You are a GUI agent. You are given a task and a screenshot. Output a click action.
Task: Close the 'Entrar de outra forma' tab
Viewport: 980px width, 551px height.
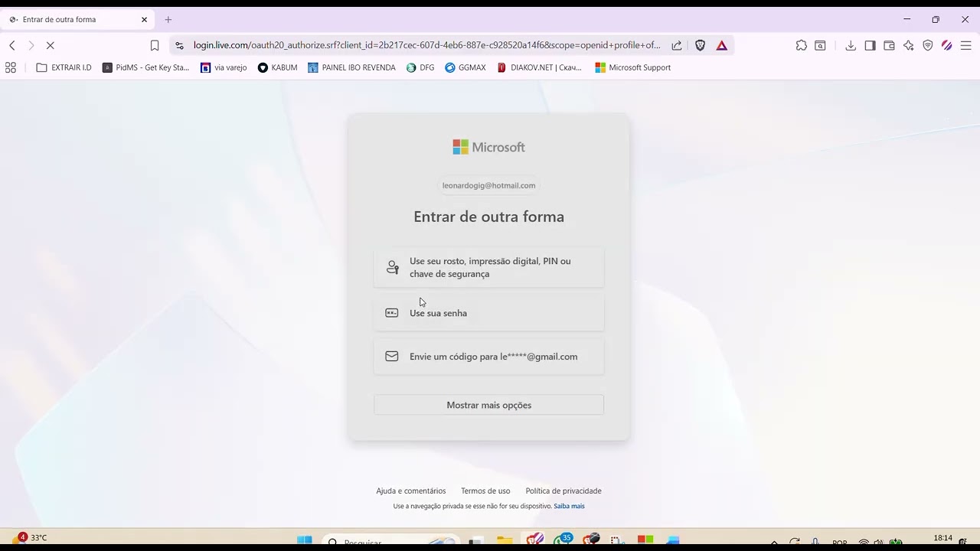[144, 20]
